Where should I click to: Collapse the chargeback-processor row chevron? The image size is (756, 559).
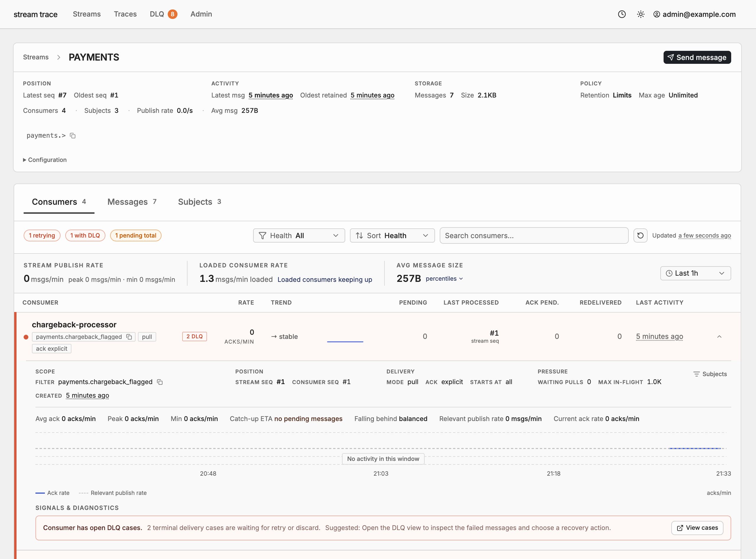(x=719, y=337)
